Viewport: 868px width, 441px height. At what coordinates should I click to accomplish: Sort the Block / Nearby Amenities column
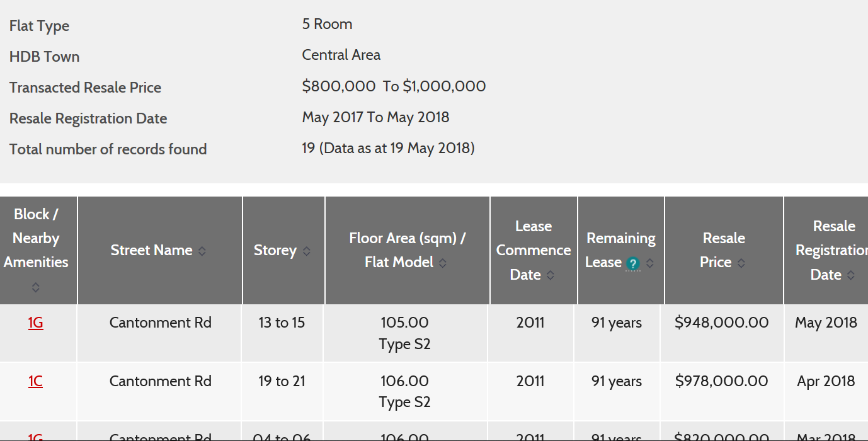pyautogui.click(x=36, y=287)
